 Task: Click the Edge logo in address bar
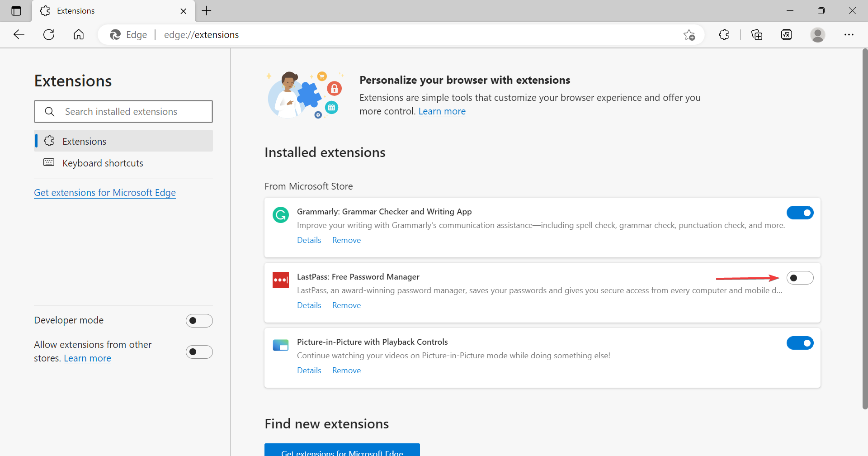click(115, 35)
